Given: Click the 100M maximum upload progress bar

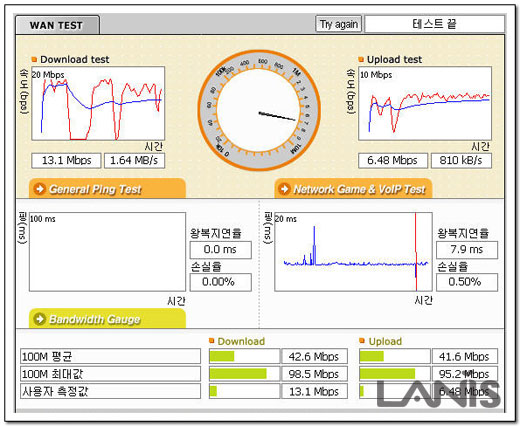Looking at the screenshot, I should (395, 374).
